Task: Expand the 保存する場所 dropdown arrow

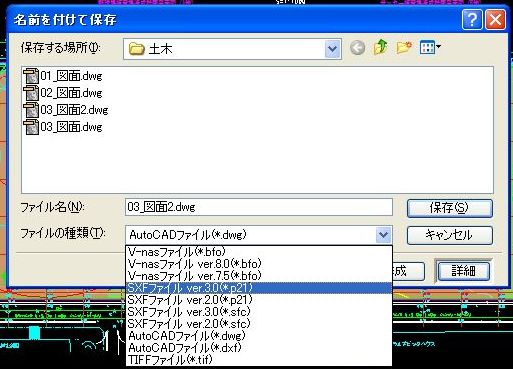Action: click(332, 49)
